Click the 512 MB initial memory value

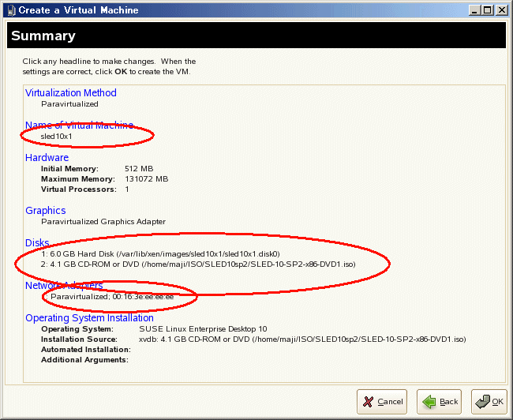(139, 169)
